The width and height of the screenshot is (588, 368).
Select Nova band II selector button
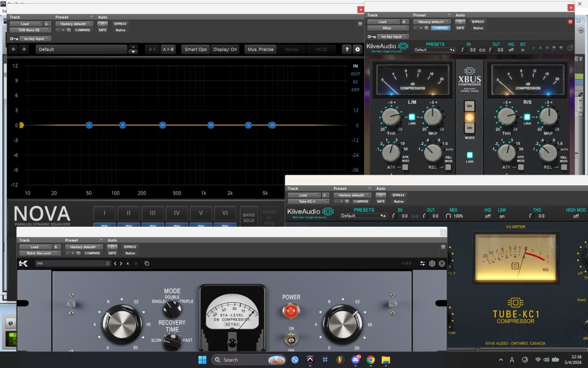[x=128, y=213]
